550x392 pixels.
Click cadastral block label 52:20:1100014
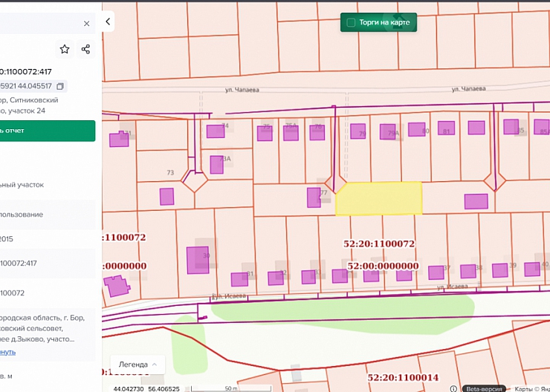403,378
